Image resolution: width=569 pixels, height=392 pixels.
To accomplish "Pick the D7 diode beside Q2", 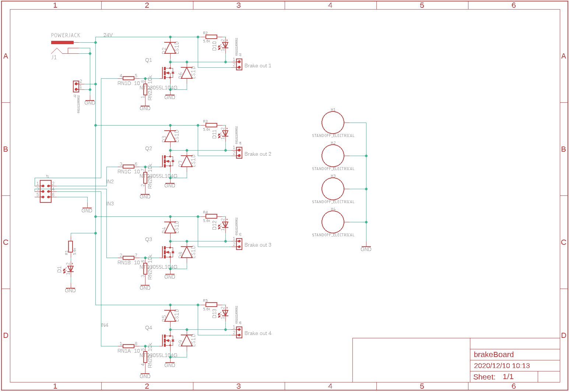I will pyautogui.click(x=187, y=161).
